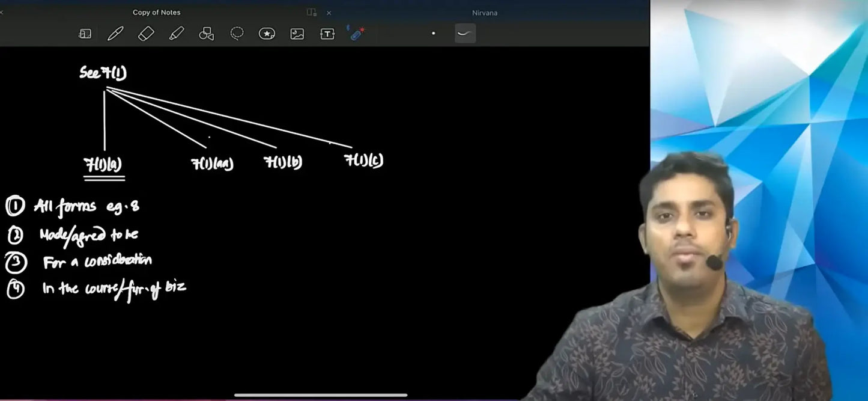
Task: Close the Nirvana tab
Action: pyautogui.click(x=329, y=13)
